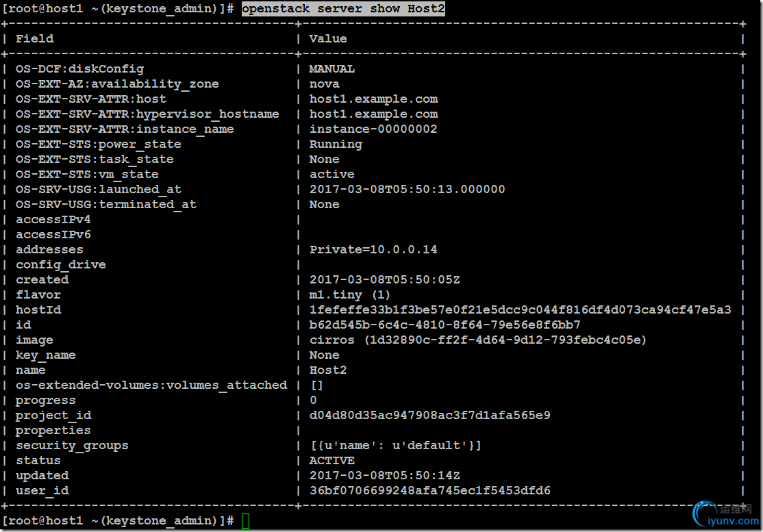763x532 pixels.
Task: Click the iyunv.com watermark logo
Action: coord(726,516)
